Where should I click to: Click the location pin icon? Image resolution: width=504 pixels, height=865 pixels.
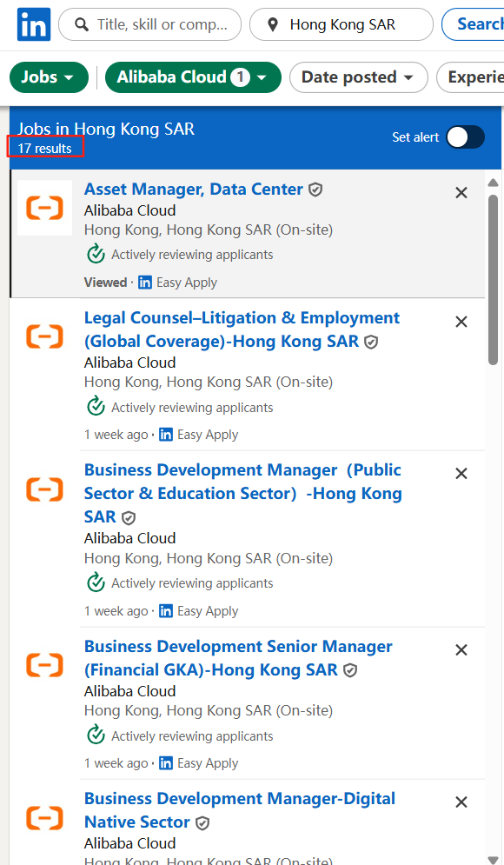(272, 24)
